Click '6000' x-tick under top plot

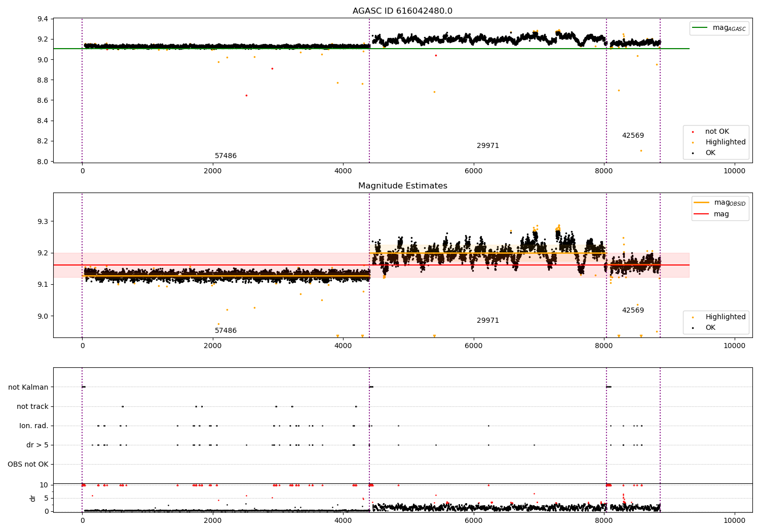(x=473, y=171)
